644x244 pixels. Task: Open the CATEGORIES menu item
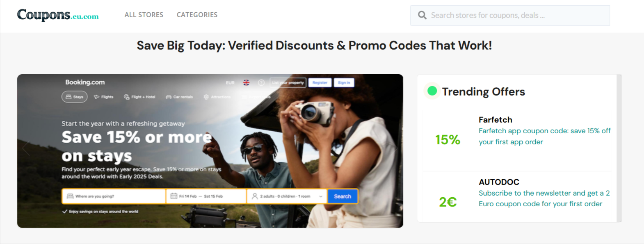pos(197,15)
